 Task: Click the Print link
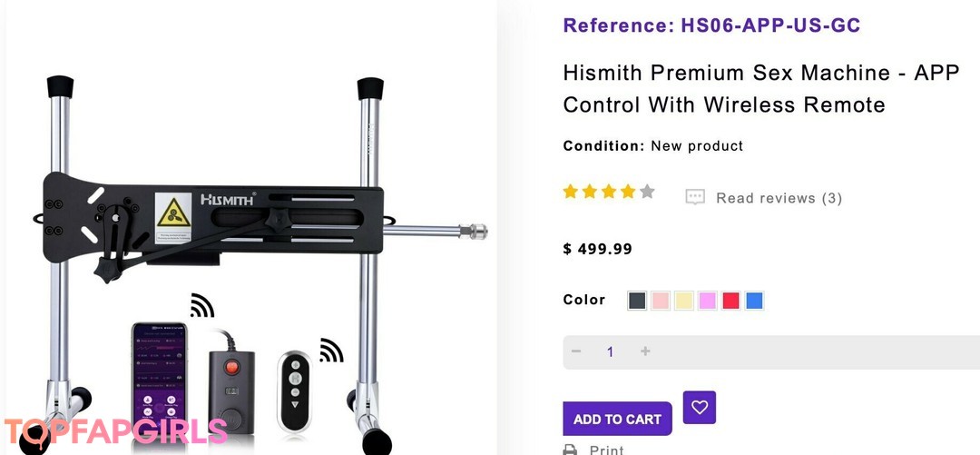[x=606, y=450]
